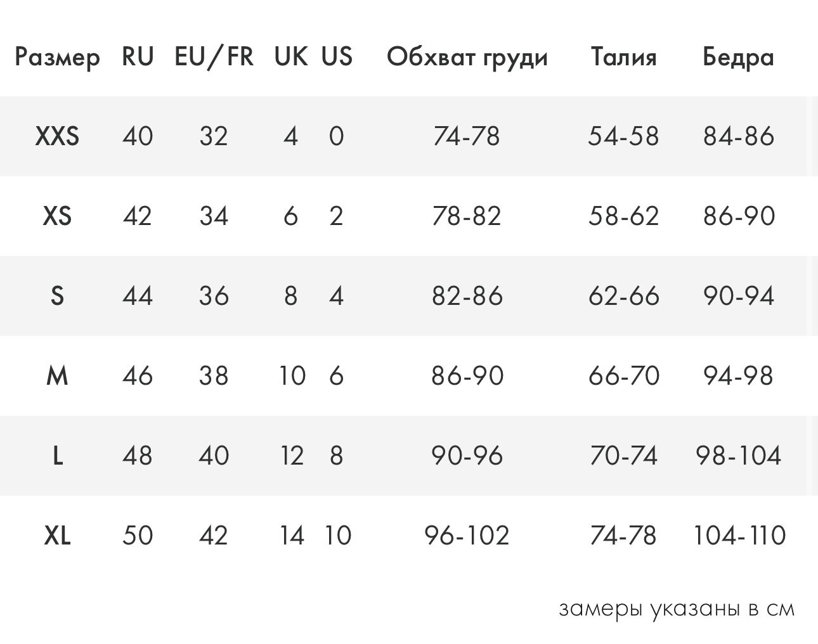Click the EU/FR column header
The image size is (818, 644).
pos(214,58)
